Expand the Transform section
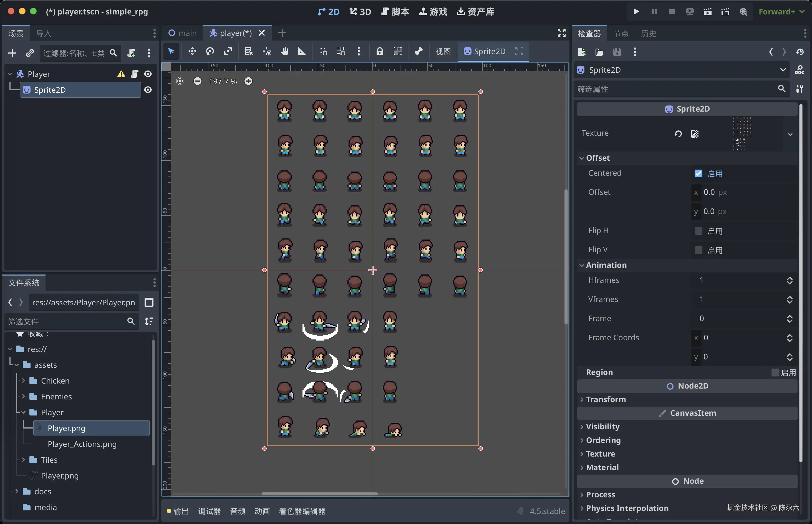 [x=606, y=399]
